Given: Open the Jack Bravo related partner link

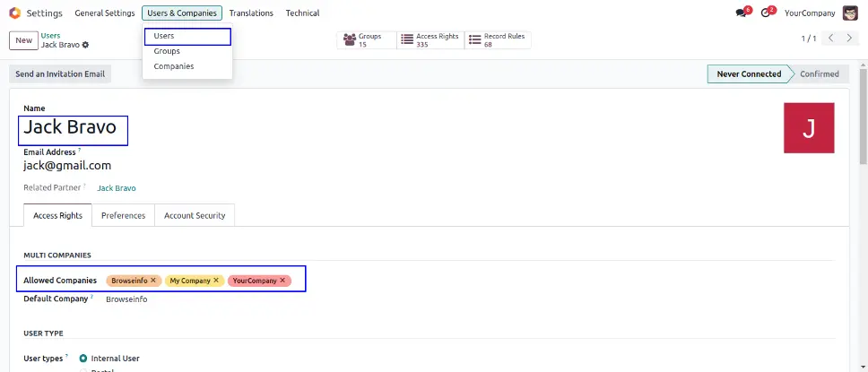Looking at the screenshot, I should pyautogui.click(x=117, y=188).
